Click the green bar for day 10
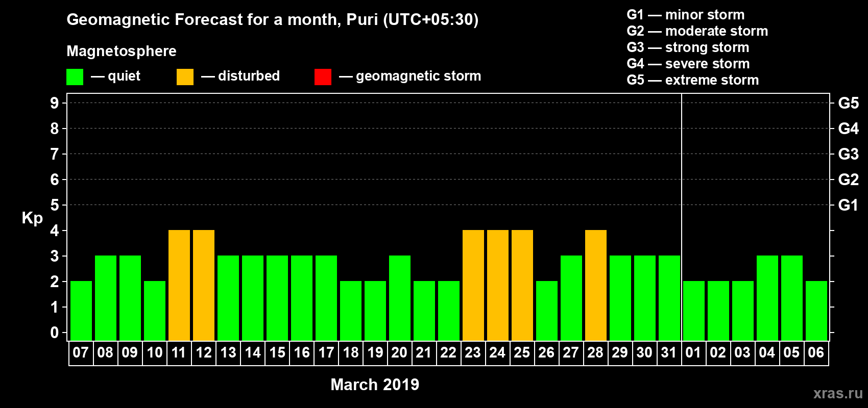This screenshot has width=868, height=408. (x=155, y=311)
